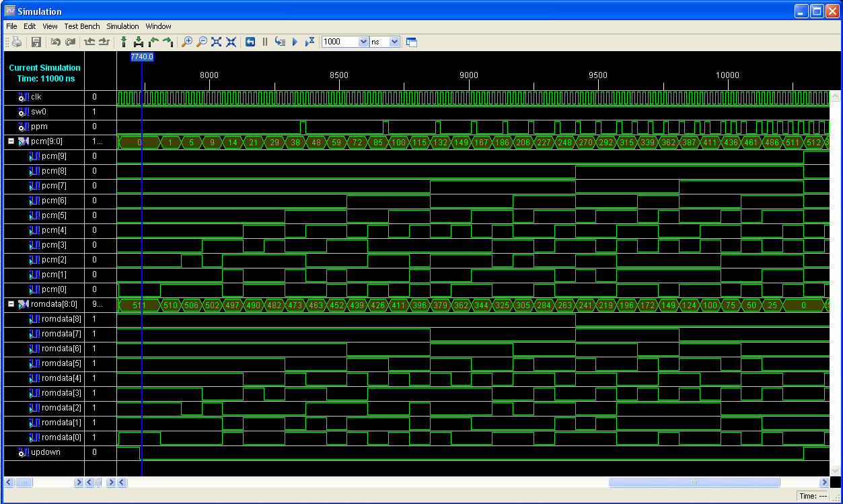The height and width of the screenshot is (504, 843).
Task: Click the Redo toolbar icon
Action: (x=70, y=42)
